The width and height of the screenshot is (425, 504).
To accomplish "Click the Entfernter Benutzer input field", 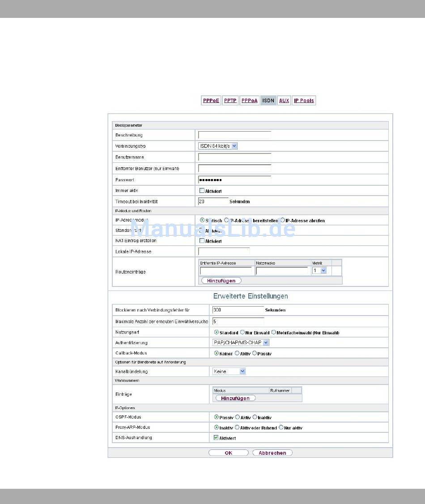I will pos(234,168).
